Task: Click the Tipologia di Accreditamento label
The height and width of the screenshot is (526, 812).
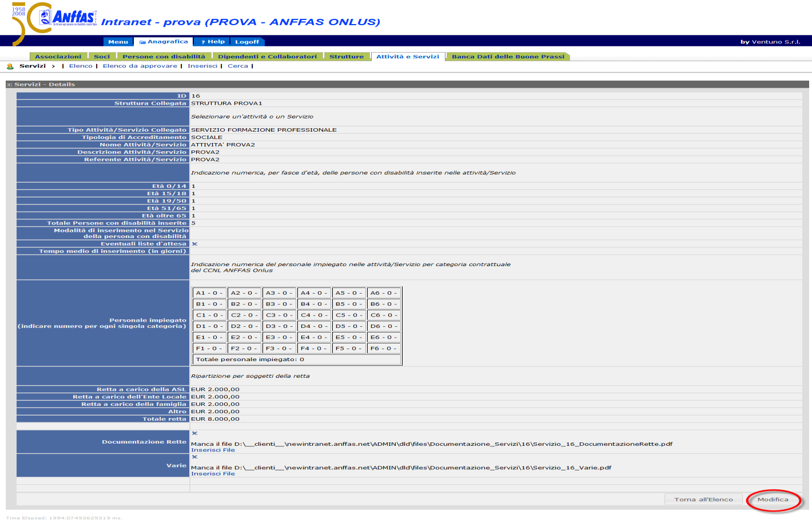Action: click(134, 137)
